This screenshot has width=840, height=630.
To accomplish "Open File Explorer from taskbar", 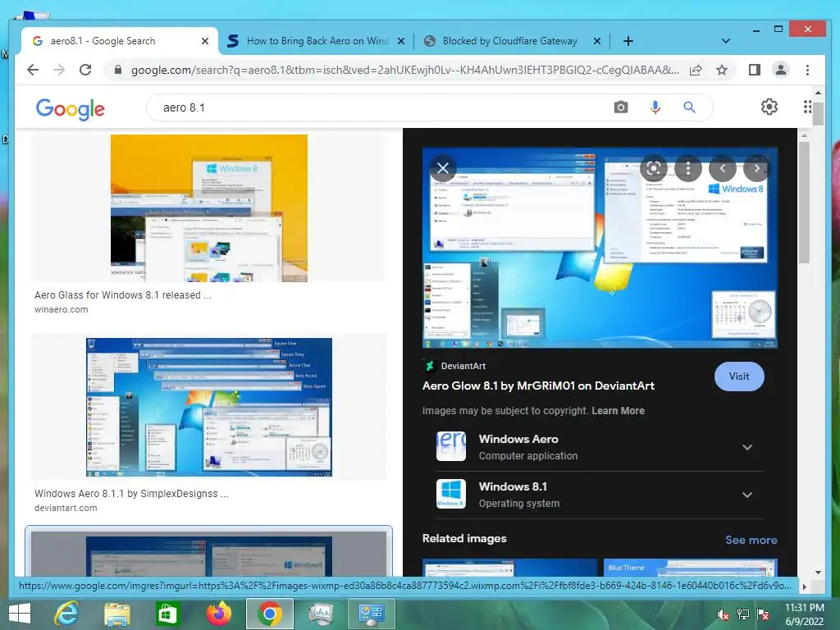I will 116,614.
